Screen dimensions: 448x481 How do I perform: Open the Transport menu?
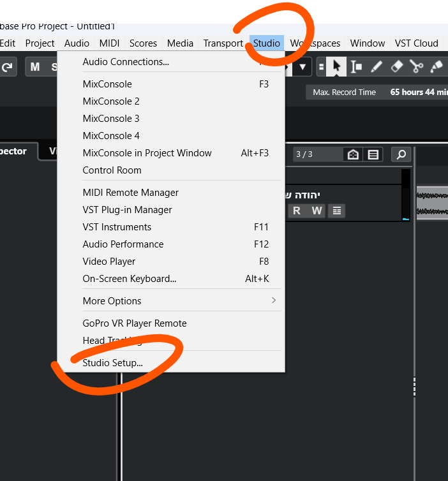(x=223, y=43)
